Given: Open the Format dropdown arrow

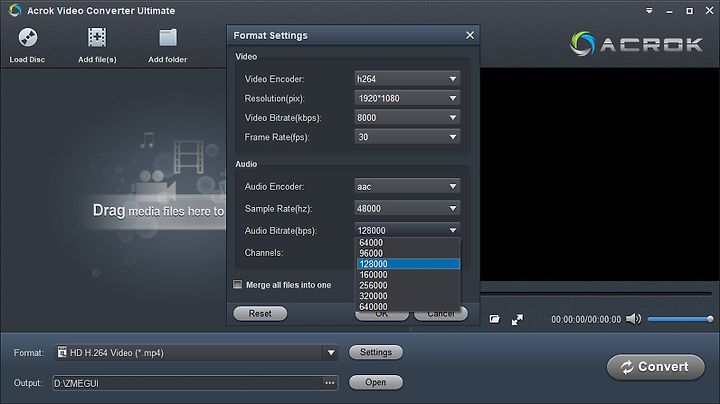Looking at the screenshot, I should click(x=331, y=353).
